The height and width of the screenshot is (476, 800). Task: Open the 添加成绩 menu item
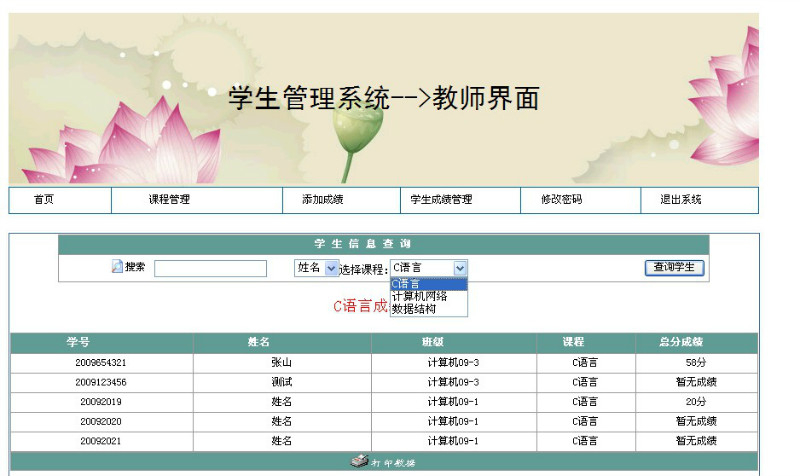[322, 199]
